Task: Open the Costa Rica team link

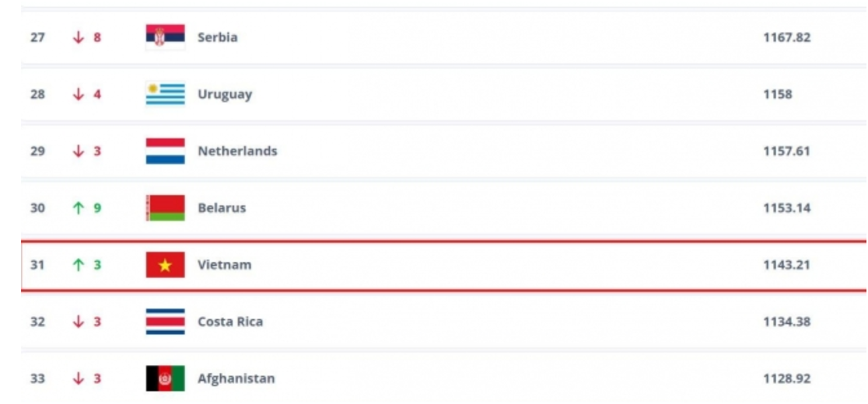Action: tap(230, 322)
